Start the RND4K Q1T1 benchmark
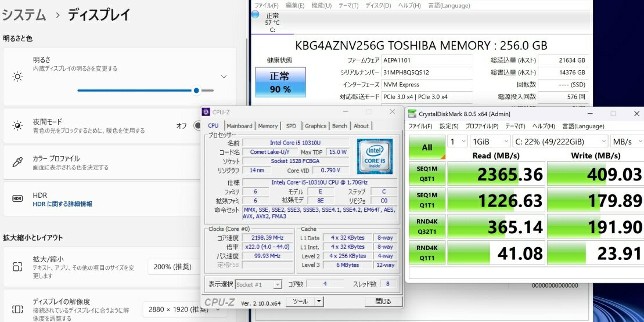This screenshot has height=322, width=644. 427,253
